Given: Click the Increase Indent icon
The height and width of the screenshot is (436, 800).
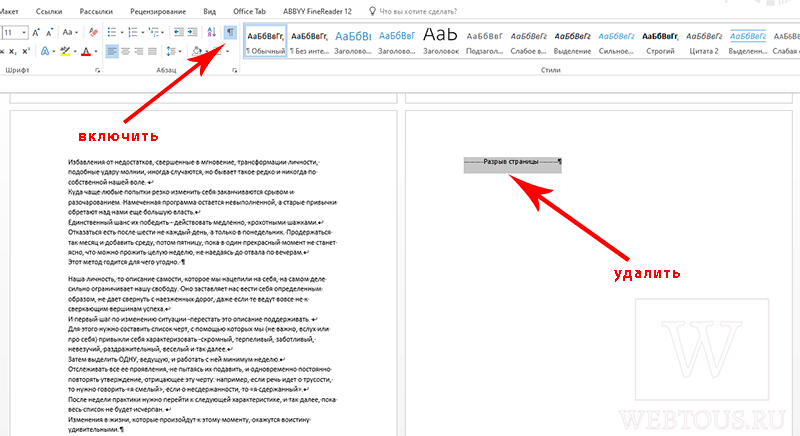Looking at the screenshot, I should click(192, 33).
